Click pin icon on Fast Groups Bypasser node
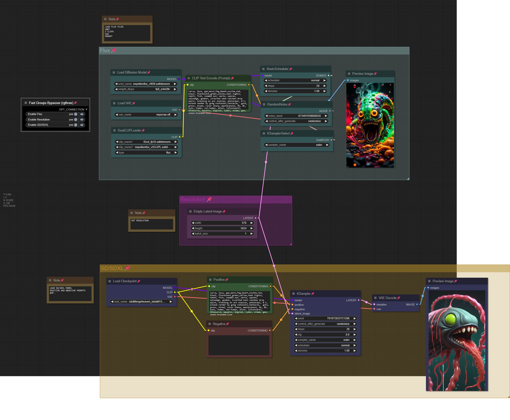 click(75, 103)
